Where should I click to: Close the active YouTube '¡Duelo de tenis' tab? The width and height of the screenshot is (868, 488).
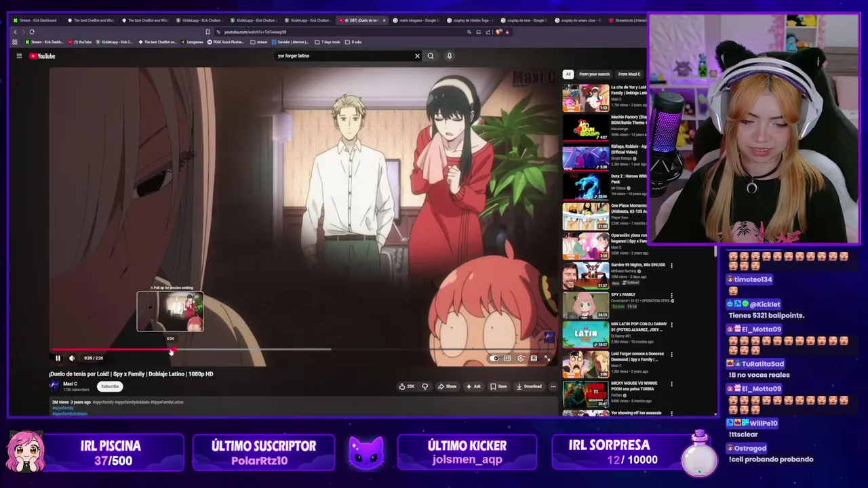[384, 20]
